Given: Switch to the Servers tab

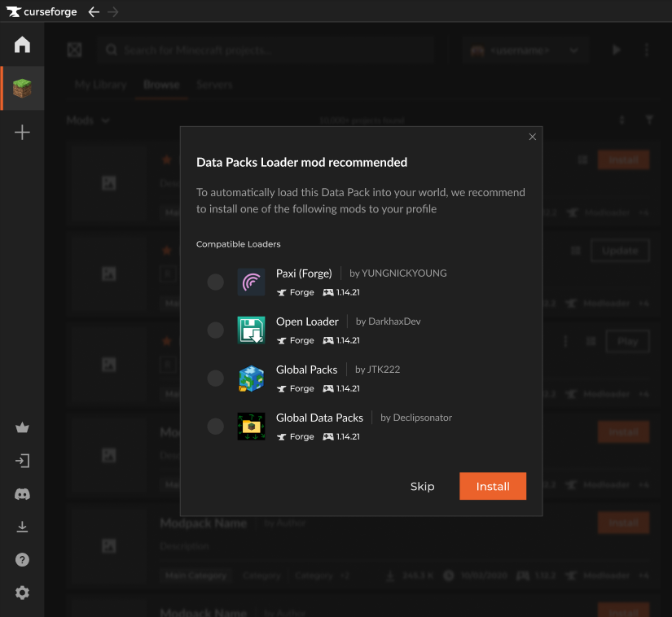Looking at the screenshot, I should pyautogui.click(x=214, y=85).
